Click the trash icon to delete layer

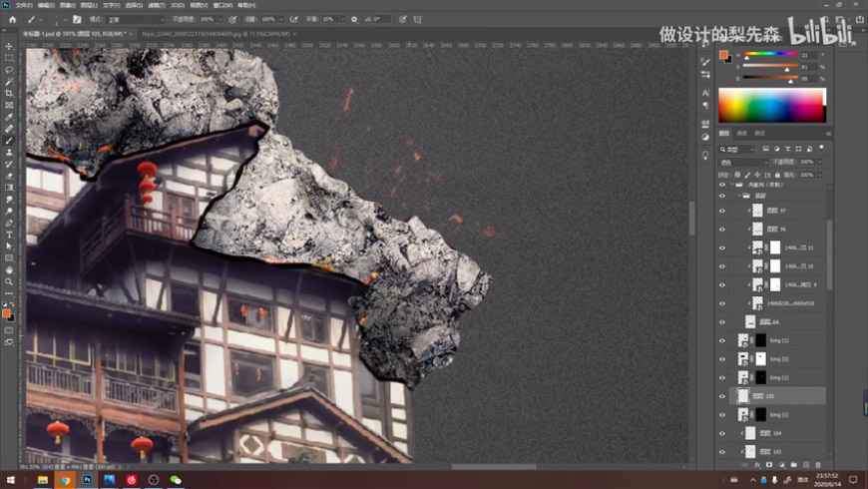click(x=818, y=465)
